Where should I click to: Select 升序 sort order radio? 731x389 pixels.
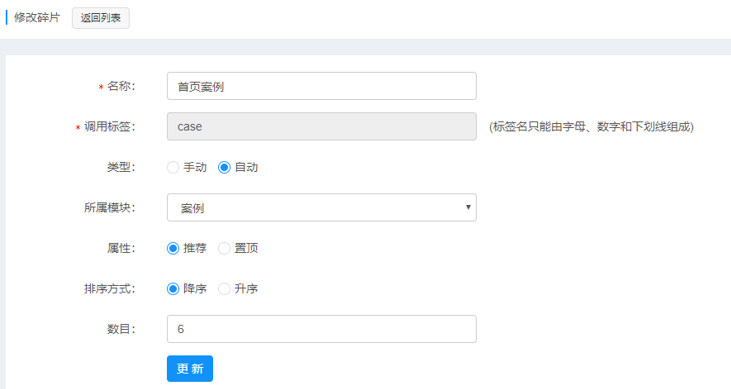pyautogui.click(x=224, y=289)
